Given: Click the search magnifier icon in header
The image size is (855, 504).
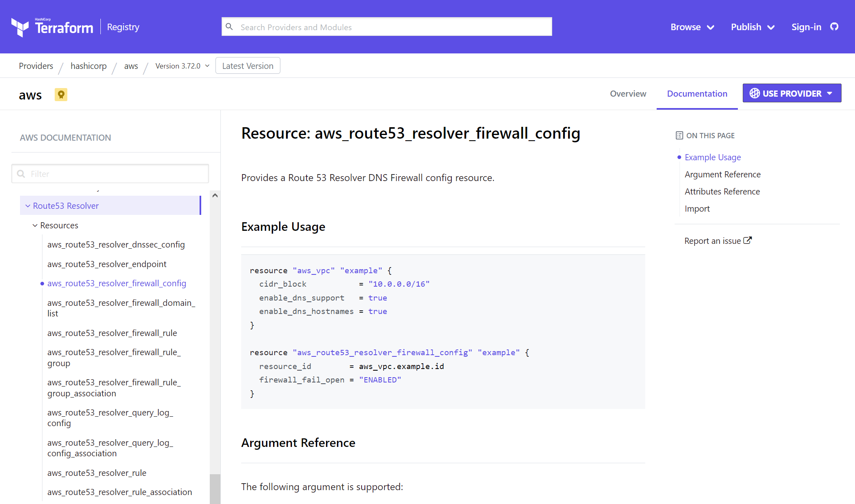Looking at the screenshot, I should click(x=229, y=27).
